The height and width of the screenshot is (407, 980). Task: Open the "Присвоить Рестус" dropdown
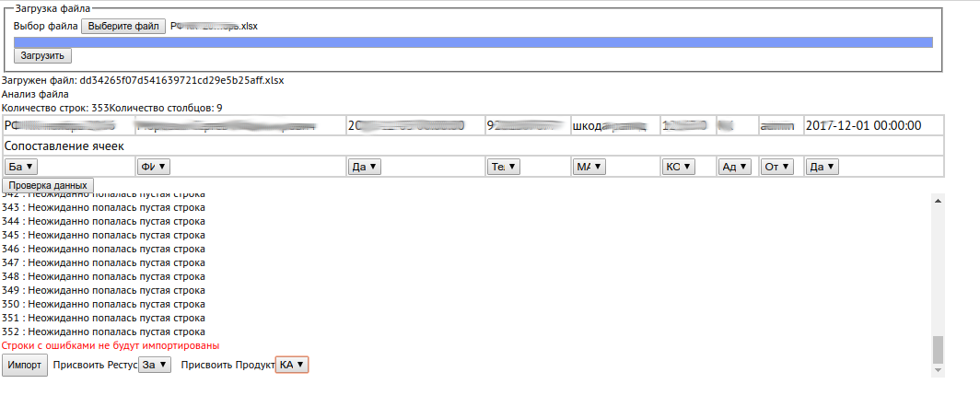(155, 365)
